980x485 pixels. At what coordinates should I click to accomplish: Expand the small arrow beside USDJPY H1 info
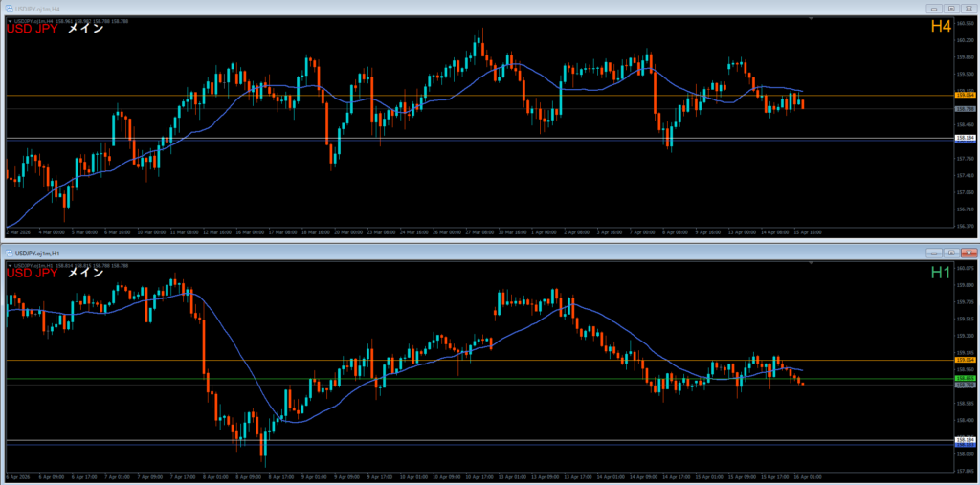click(x=10, y=265)
